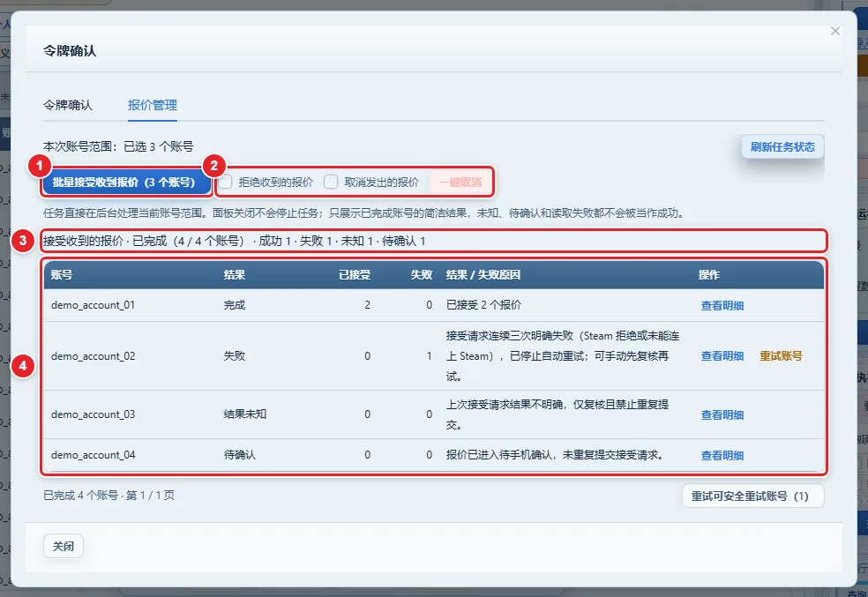The height and width of the screenshot is (597, 868).
Task: Click the reason text 上次接受请求结果不明确
Action: (x=557, y=414)
